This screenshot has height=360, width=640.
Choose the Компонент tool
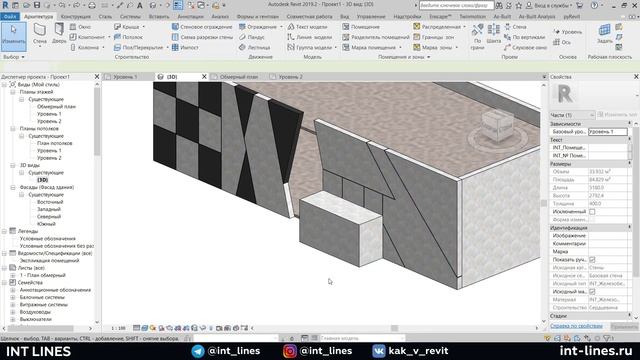pos(88,37)
